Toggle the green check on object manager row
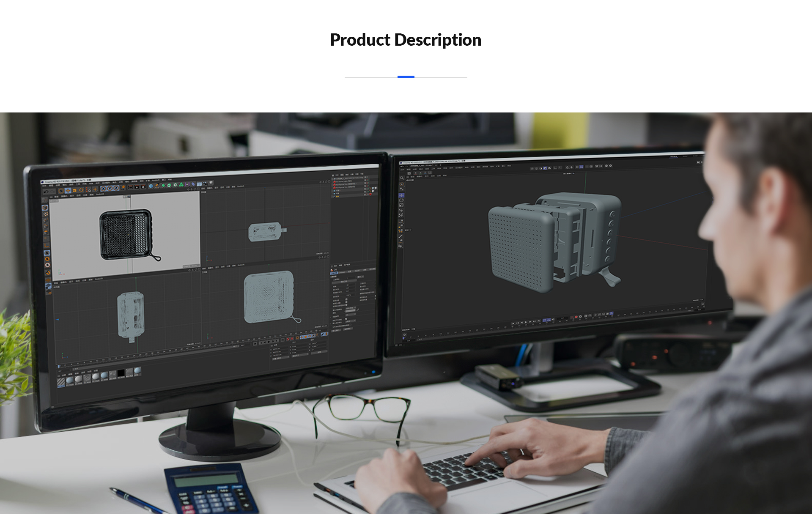The height and width of the screenshot is (515, 812). tap(368, 180)
